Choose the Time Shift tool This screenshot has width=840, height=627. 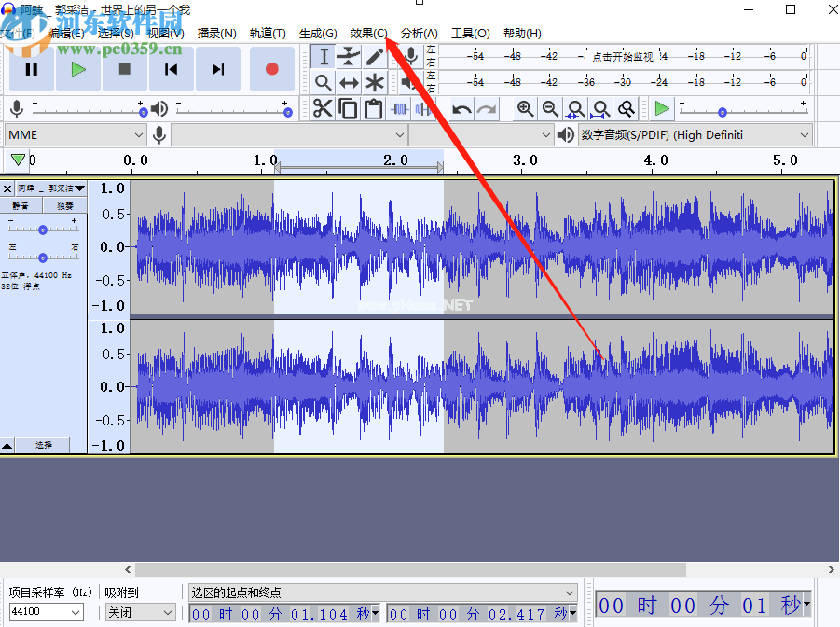(349, 83)
